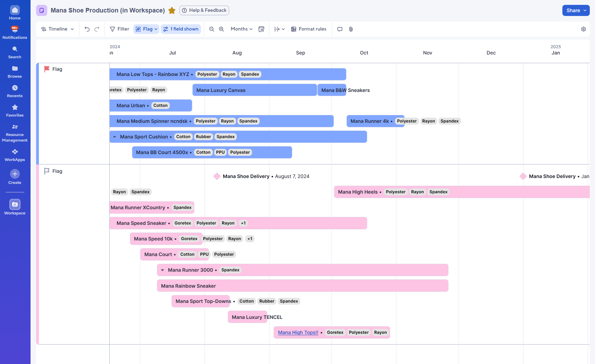Open Recents from the sidebar

15,90
